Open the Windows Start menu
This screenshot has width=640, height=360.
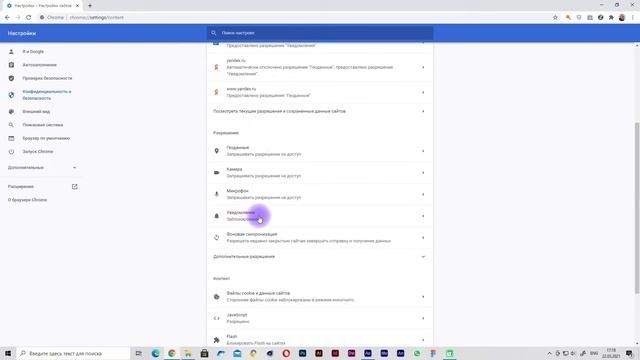8,353
